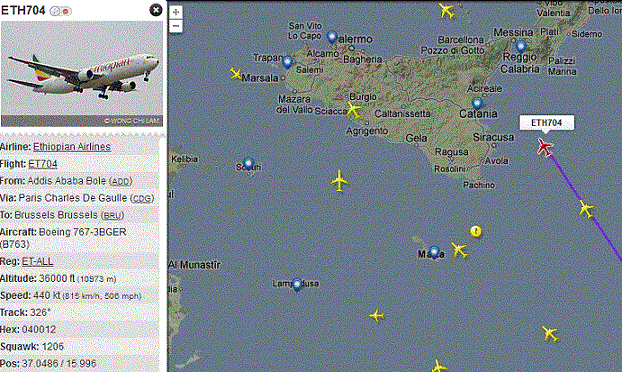Zoom out with the map minus button

(x=176, y=26)
